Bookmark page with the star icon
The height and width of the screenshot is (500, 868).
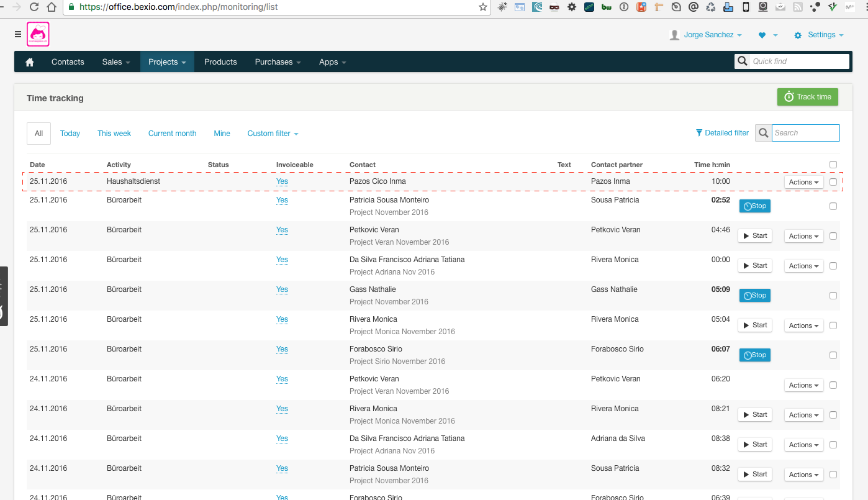(x=482, y=7)
